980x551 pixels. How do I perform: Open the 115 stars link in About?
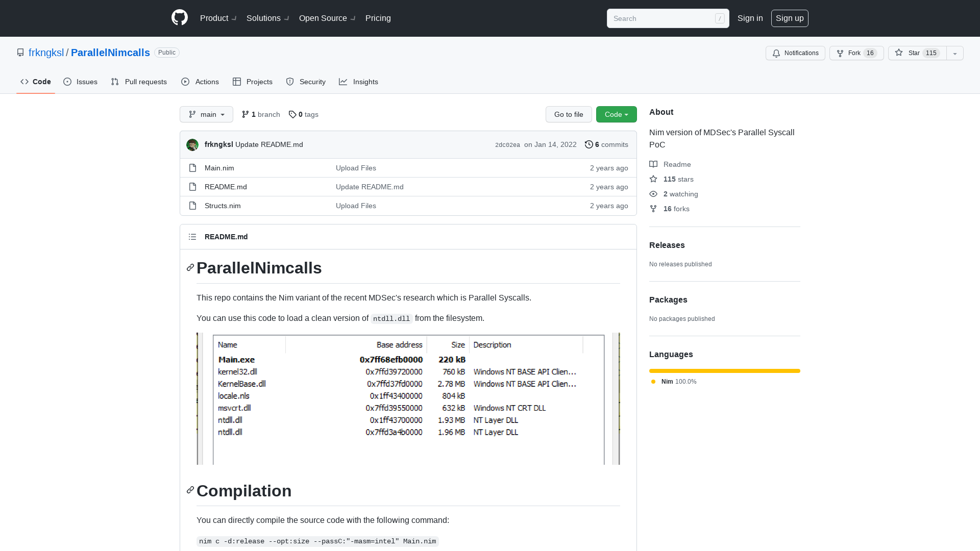point(671,179)
